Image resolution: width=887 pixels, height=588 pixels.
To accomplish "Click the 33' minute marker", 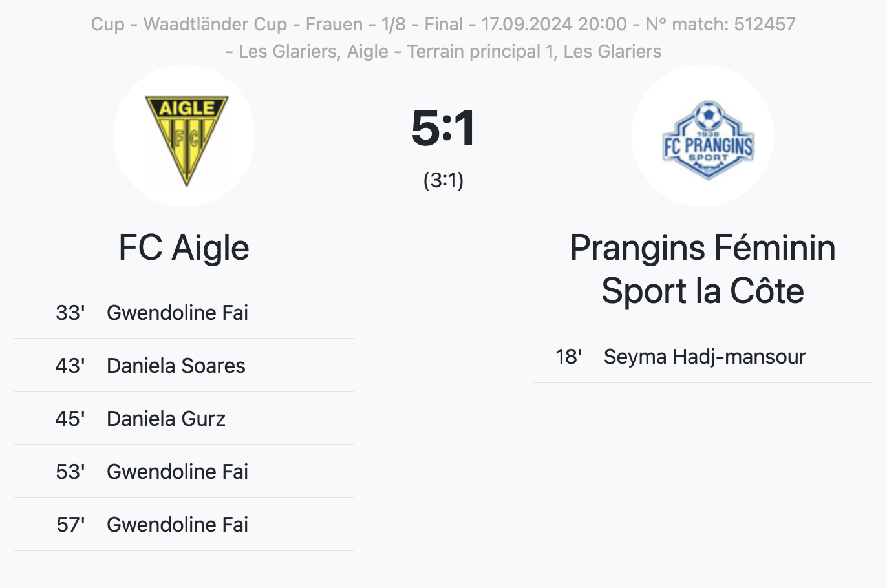I will 70,313.
